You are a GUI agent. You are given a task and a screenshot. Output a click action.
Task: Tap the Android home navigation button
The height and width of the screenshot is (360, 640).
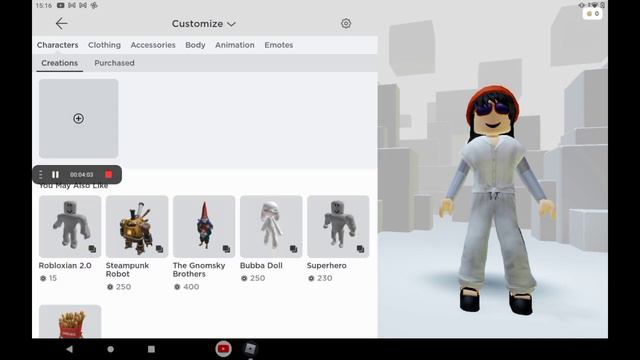click(x=111, y=349)
